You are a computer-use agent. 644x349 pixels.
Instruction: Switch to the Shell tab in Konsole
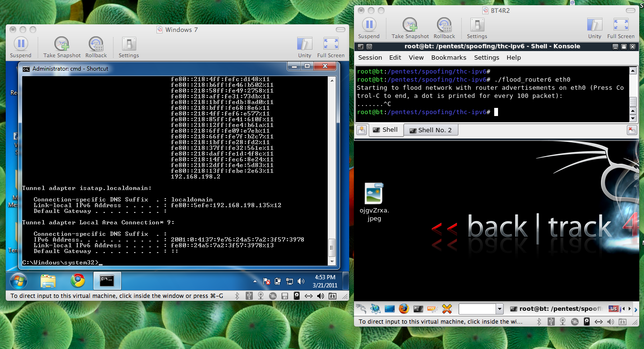pos(385,130)
